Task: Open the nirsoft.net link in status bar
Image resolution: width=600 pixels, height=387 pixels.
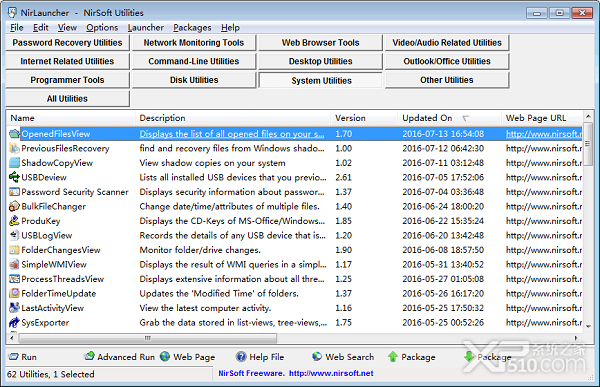Action: click(331, 373)
